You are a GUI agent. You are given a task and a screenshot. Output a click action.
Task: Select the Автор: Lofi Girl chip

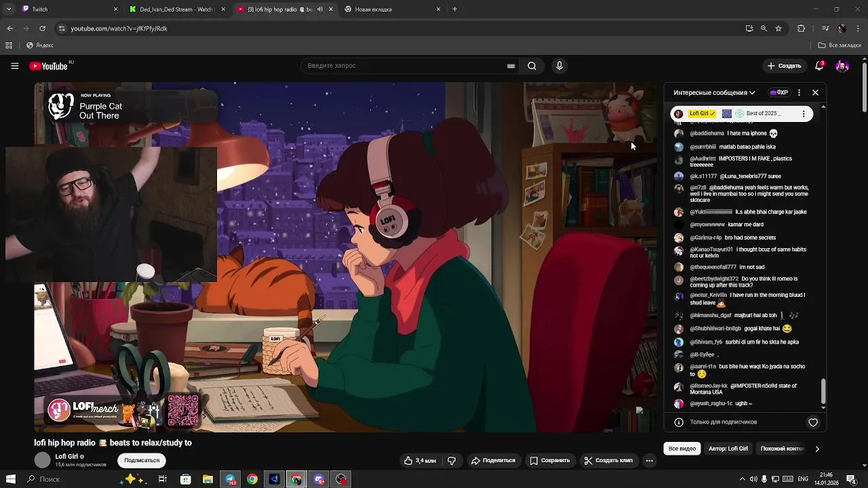[x=728, y=449]
